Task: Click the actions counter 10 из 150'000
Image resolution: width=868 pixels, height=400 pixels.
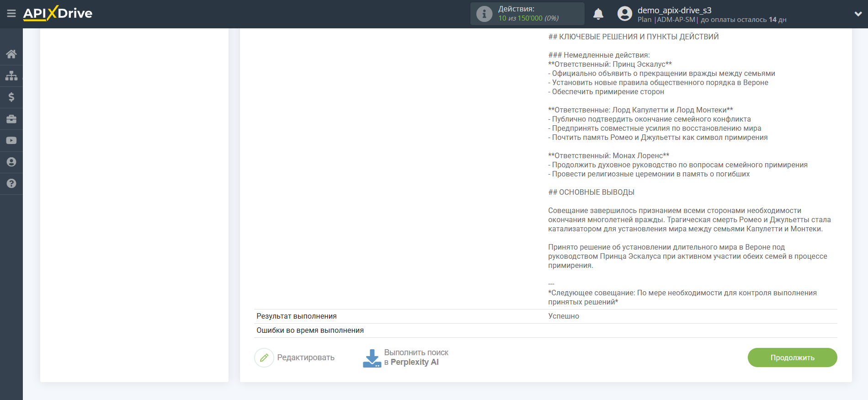Action: pos(528,18)
